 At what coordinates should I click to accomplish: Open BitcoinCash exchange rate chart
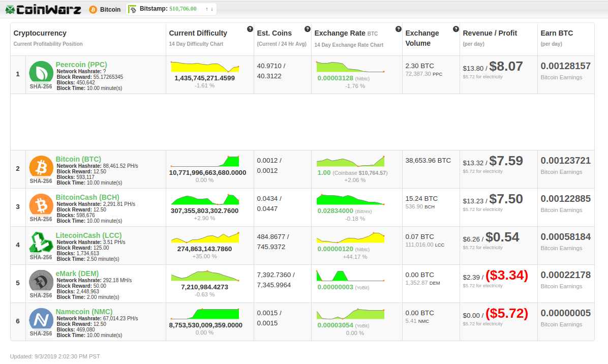pos(350,199)
